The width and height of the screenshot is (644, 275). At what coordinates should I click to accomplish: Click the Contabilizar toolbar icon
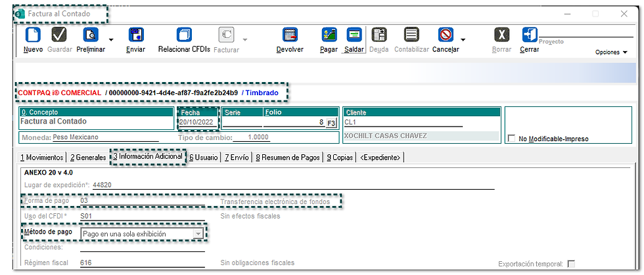(411, 35)
